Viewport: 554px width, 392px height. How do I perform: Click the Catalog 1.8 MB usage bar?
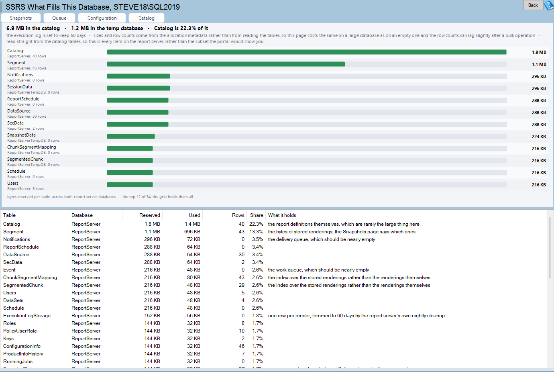[x=307, y=52]
